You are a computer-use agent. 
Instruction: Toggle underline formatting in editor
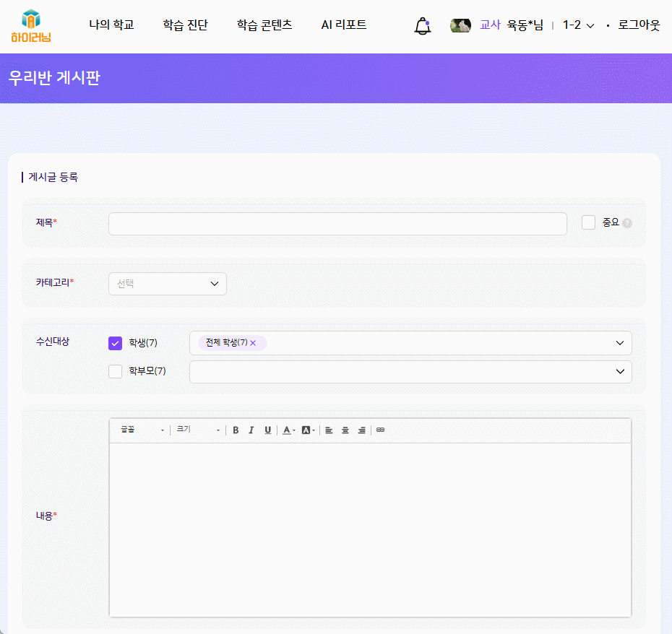pos(267,430)
